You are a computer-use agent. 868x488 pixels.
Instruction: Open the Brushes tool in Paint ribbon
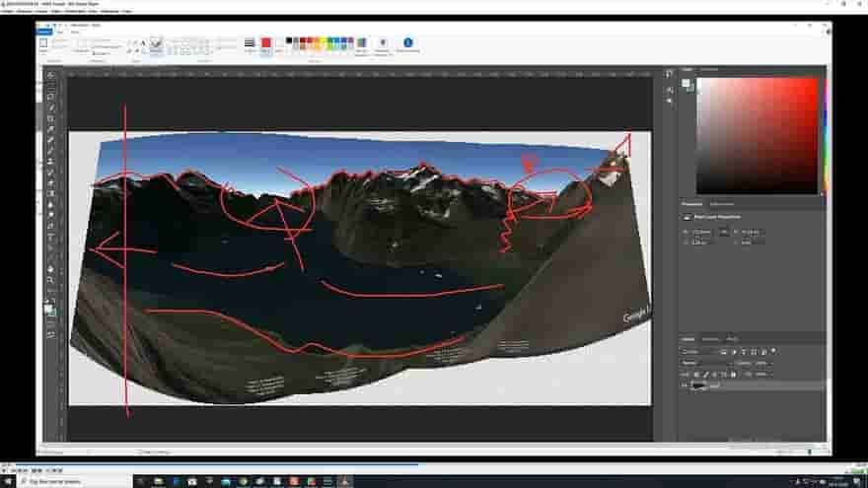(x=156, y=44)
